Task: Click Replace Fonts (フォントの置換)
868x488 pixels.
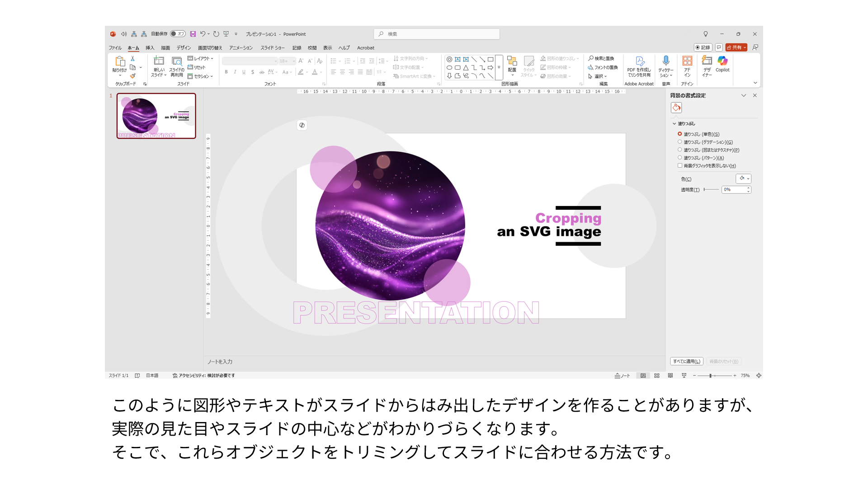Action: [603, 67]
